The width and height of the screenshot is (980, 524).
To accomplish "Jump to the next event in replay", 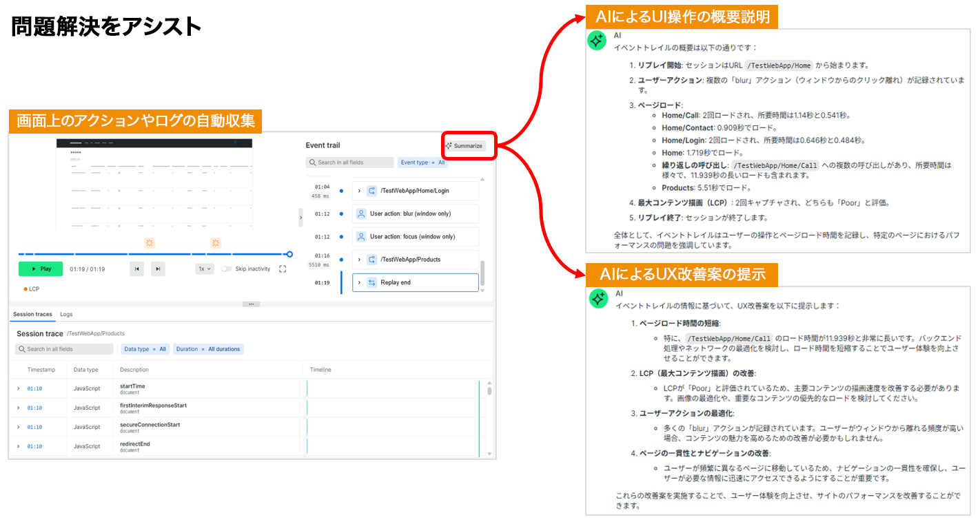I will 159,269.
